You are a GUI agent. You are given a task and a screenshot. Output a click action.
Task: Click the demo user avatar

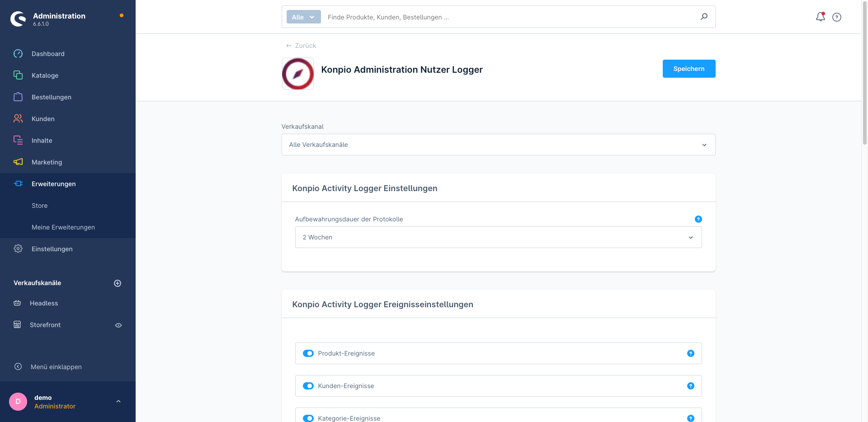pos(18,401)
